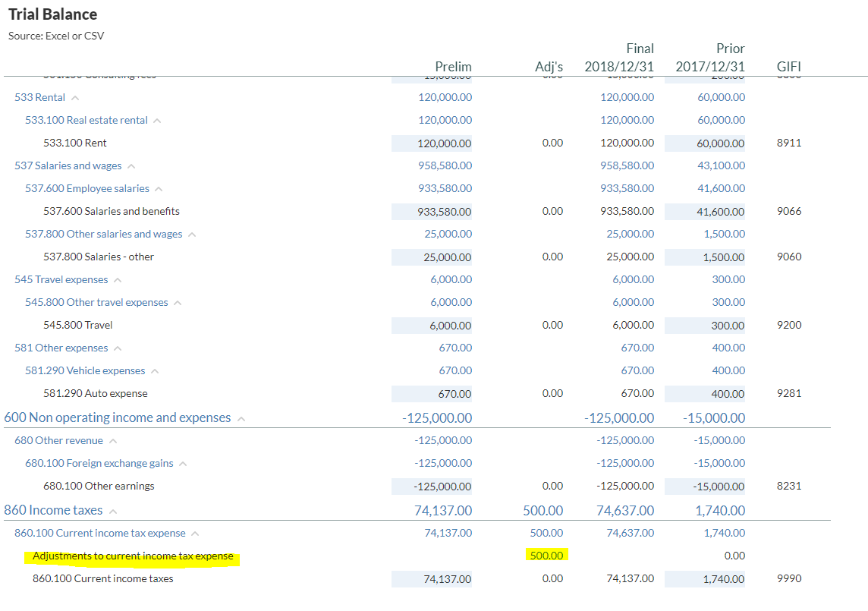
Task: Collapse 581.290 Vehicle expenses subgroup
Action: coord(155,371)
